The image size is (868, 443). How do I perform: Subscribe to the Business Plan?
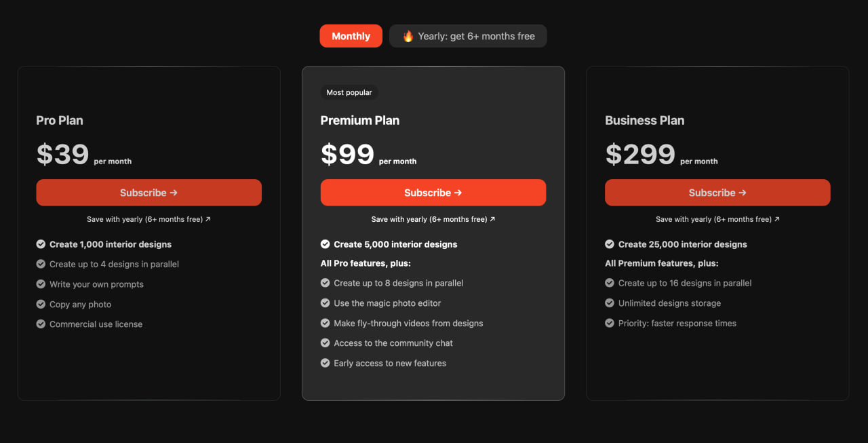[x=717, y=193]
